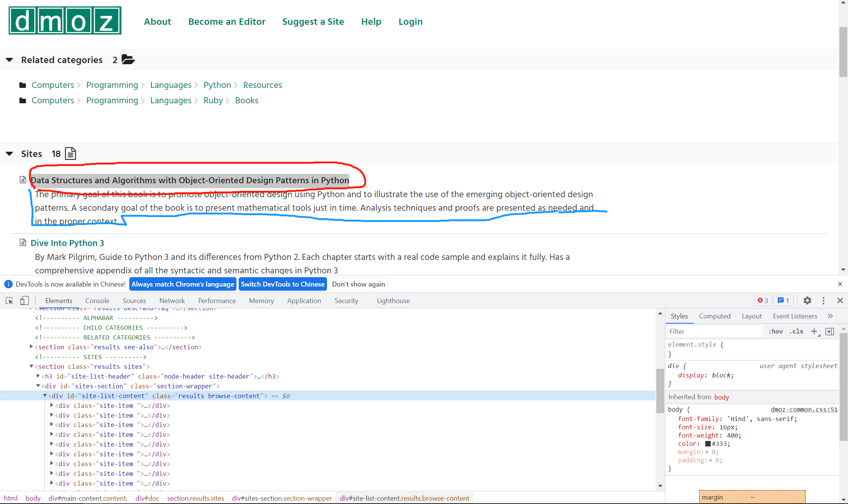
Task: Toggle the computed styles sidebar icon
Action: pyautogui.click(x=830, y=331)
